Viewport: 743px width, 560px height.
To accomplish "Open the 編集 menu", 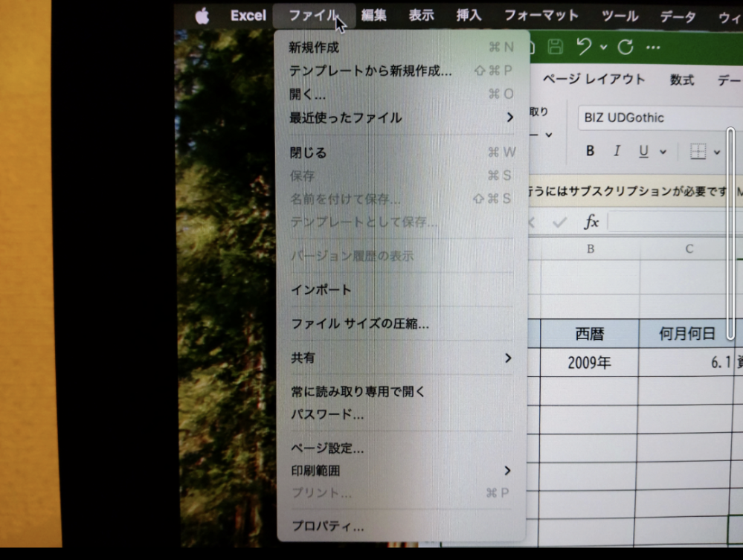I will [x=374, y=16].
